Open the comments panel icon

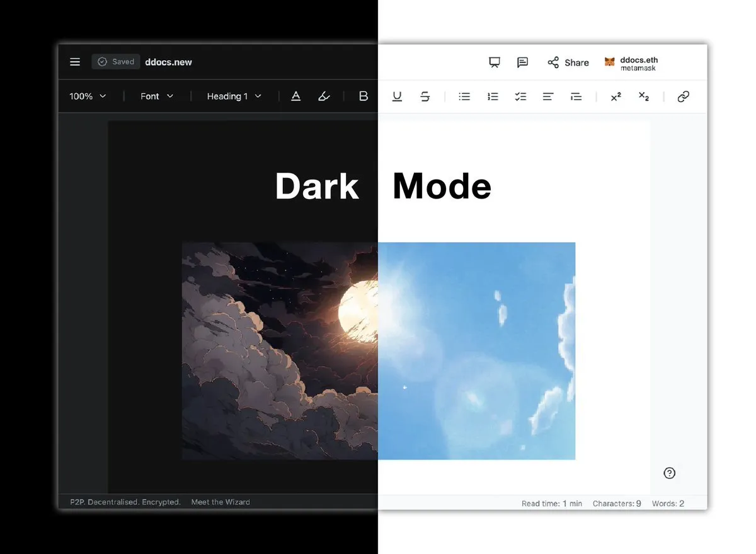(522, 62)
